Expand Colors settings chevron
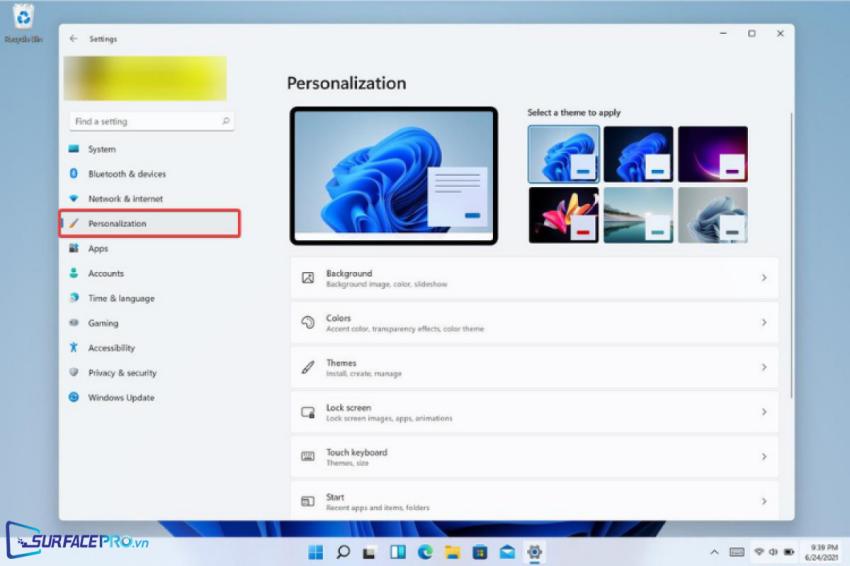Screen dimensions: 850x566 point(764,323)
